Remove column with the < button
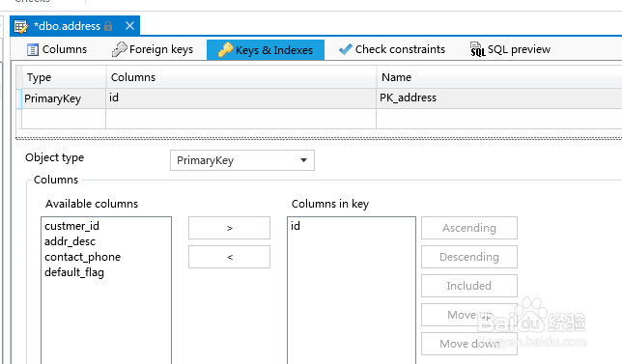Image resolution: width=622 pixels, height=364 pixels. 229,257
